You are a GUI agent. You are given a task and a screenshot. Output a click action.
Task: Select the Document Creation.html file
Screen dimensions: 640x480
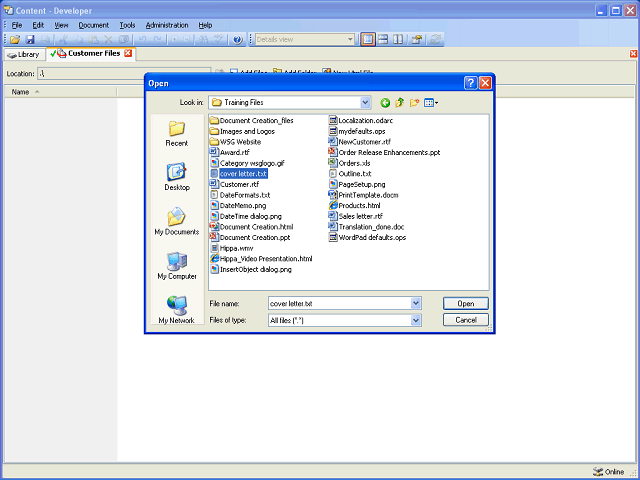pos(251,227)
